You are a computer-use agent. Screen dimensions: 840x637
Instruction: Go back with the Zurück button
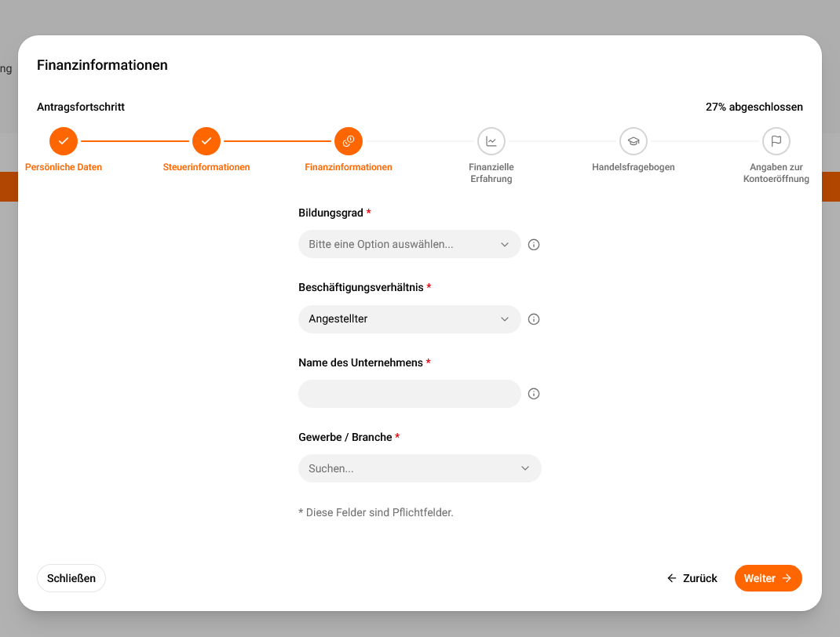coord(692,578)
